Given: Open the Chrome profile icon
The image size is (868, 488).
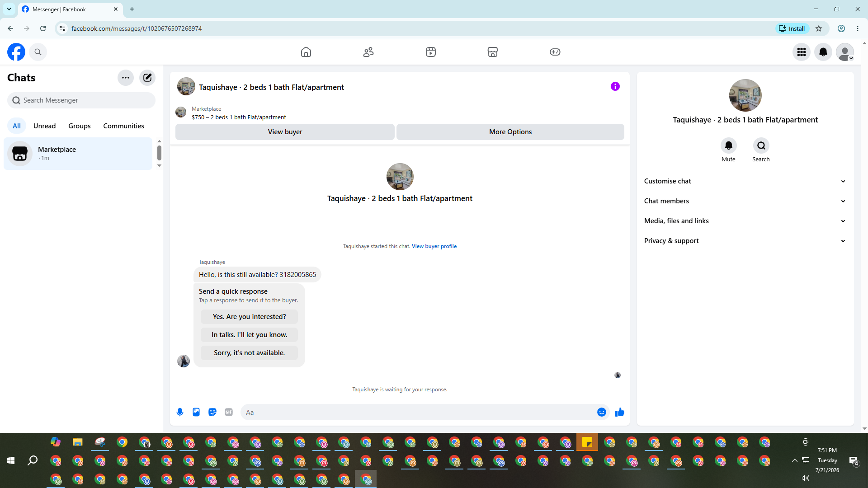Looking at the screenshot, I should 841,28.
